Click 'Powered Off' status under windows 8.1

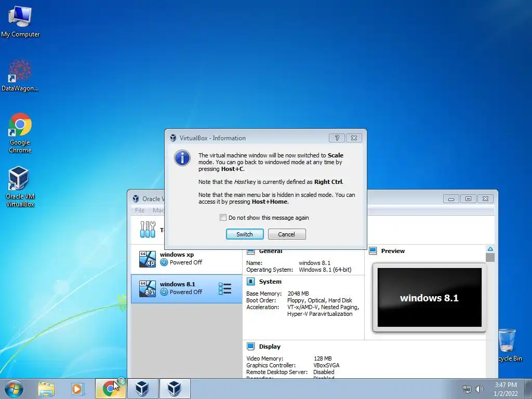186,292
